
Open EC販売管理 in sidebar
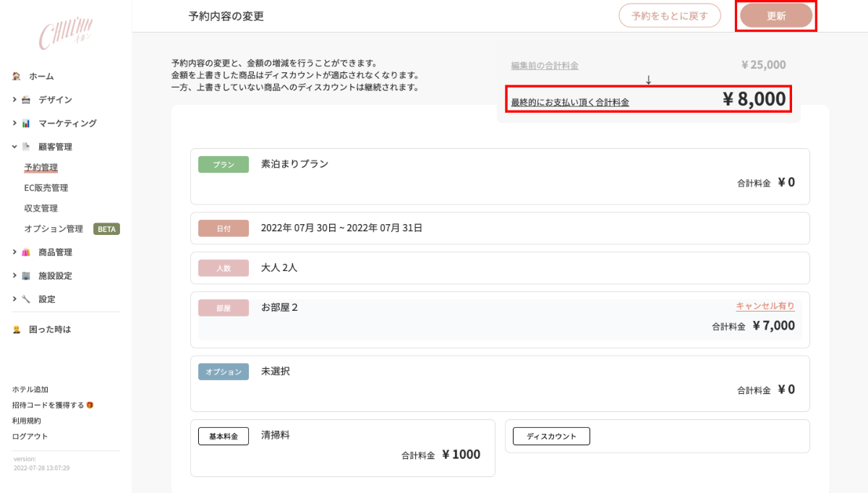pyautogui.click(x=46, y=188)
